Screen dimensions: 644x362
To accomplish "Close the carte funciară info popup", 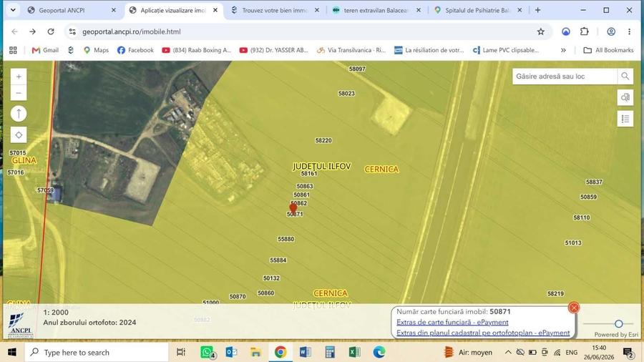I will click(574, 308).
